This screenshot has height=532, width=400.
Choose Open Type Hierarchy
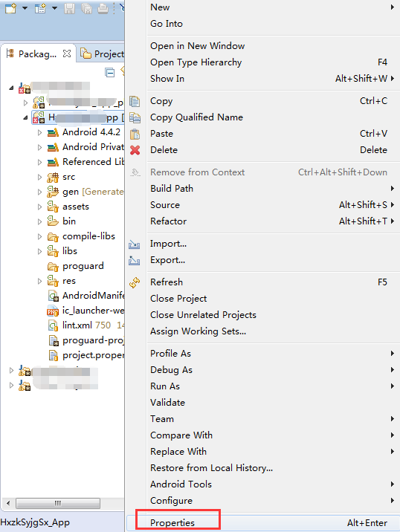274,62
